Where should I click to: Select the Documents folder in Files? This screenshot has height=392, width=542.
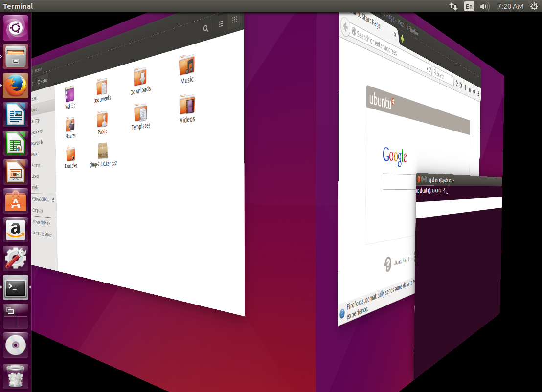pos(102,90)
